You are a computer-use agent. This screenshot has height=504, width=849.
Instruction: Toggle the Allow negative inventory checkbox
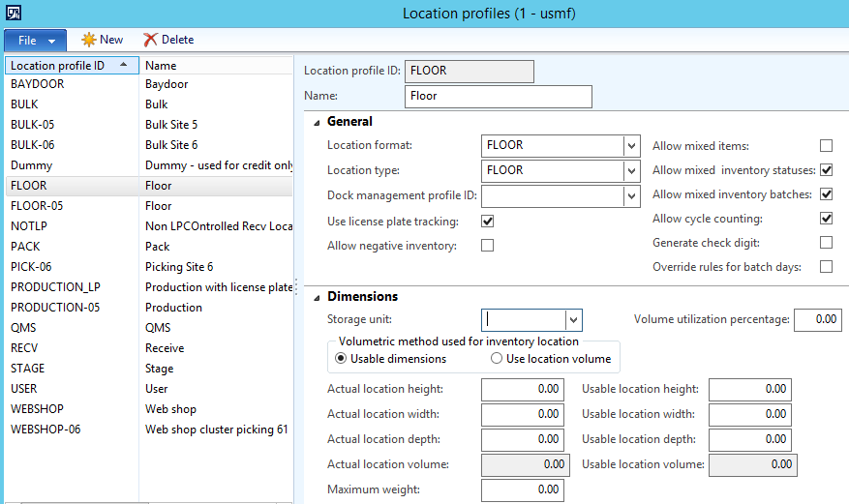[488, 246]
